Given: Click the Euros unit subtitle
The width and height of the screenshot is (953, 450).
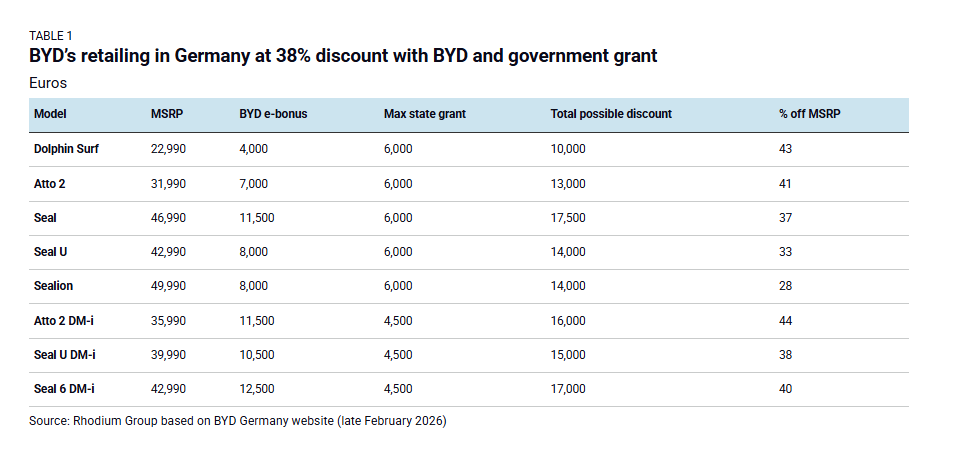Looking at the screenshot, I should [x=47, y=82].
